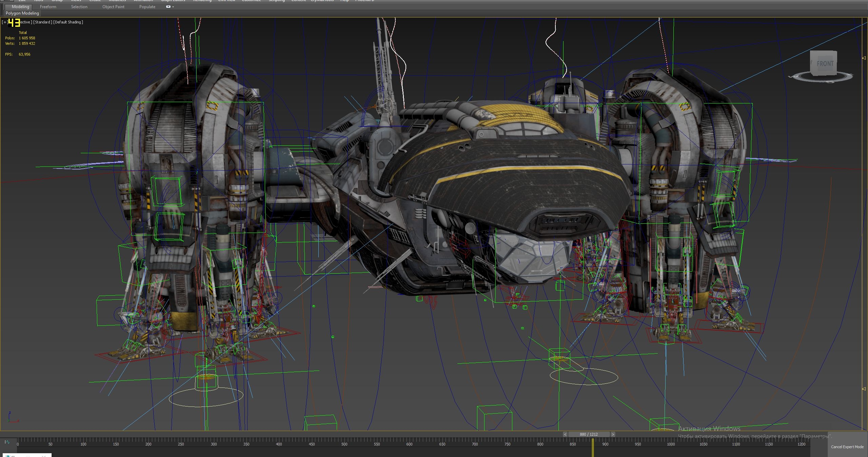Click frame 400 on the timeline ruler

point(278,444)
